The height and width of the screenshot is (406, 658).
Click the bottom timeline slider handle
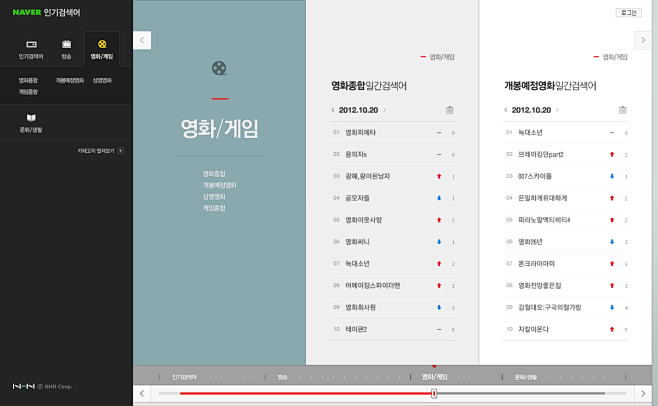pos(434,393)
